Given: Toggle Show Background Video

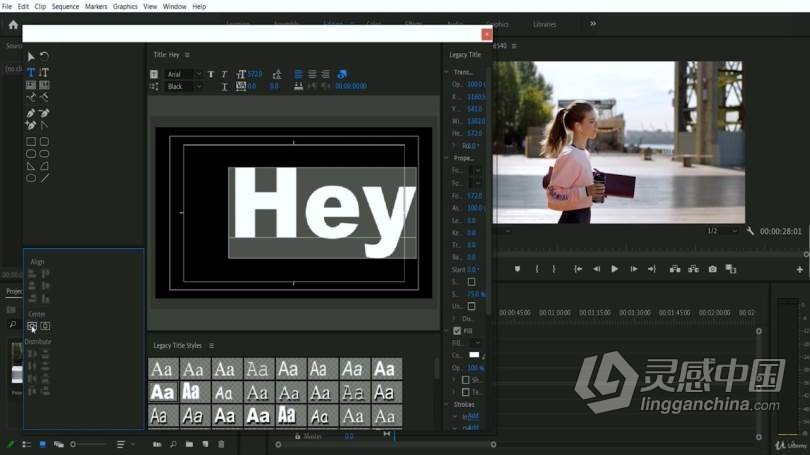Looking at the screenshot, I should click(341, 74).
